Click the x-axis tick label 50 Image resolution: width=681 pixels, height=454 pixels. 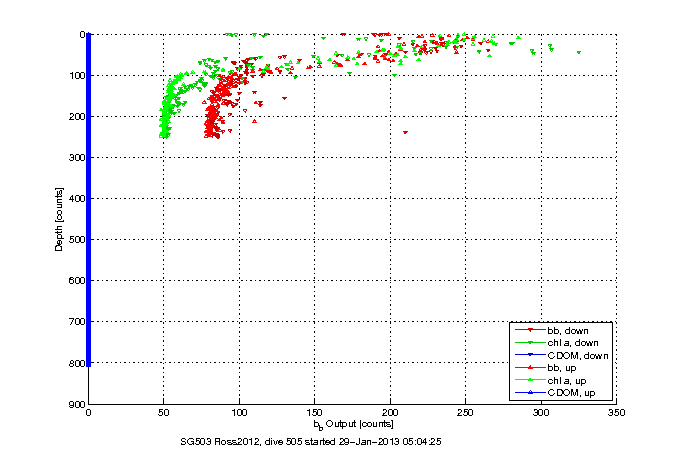164,412
